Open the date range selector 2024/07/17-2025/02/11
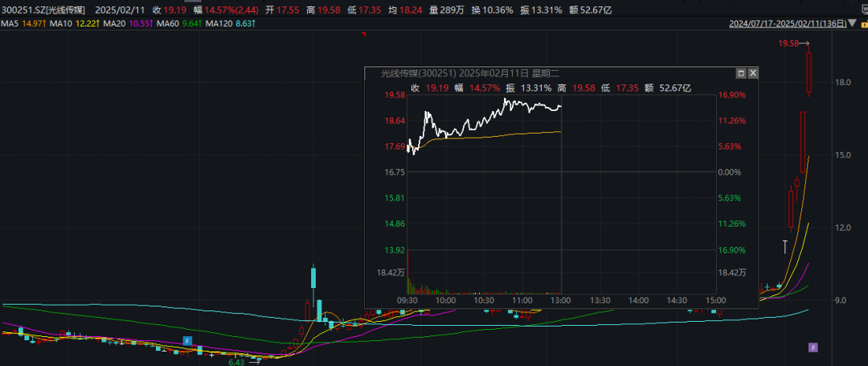 coord(793,24)
